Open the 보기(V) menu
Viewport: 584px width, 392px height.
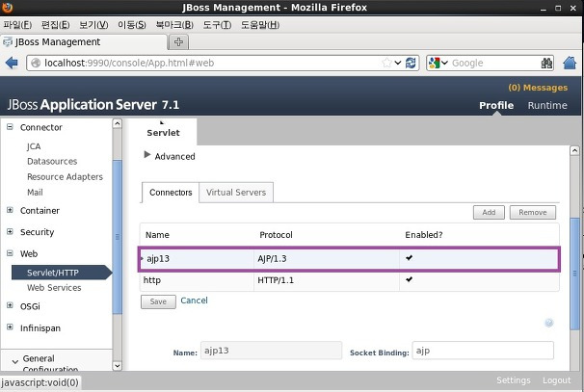(93, 25)
